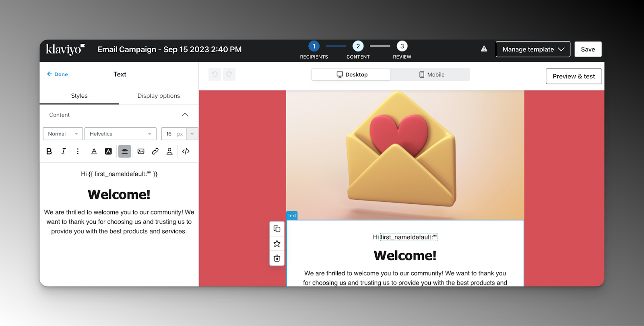Open the Helvetica font dropdown
Screen dimensions: 644x326
click(120, 134)
